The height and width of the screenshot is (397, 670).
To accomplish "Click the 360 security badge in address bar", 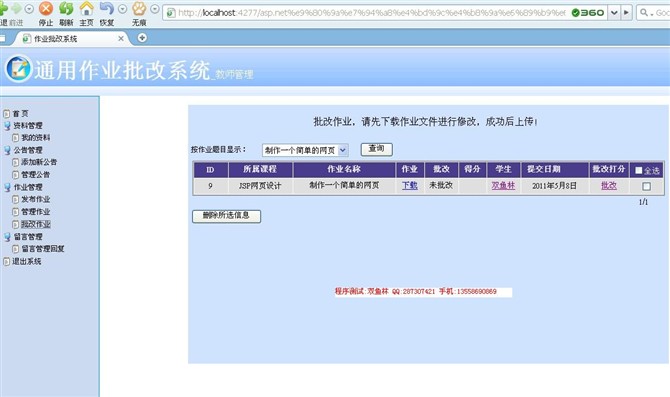I will click(x=588, y=13).
